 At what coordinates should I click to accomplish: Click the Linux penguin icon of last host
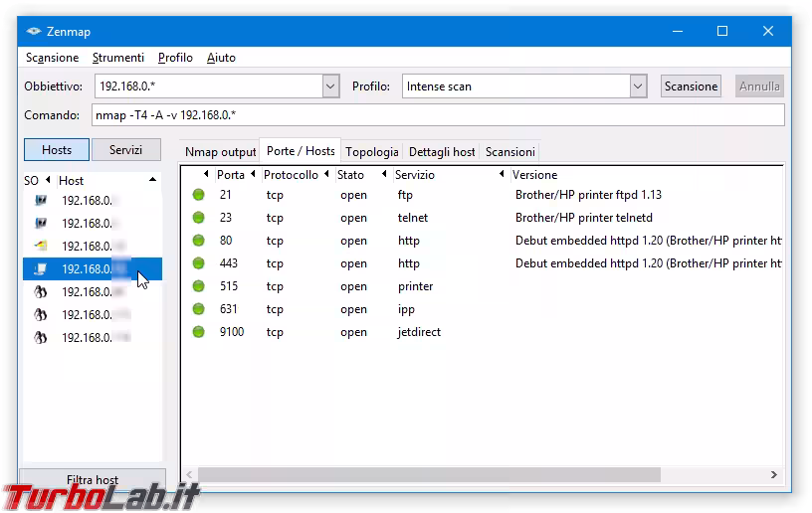pyautogui.click(x=41, y=337)
